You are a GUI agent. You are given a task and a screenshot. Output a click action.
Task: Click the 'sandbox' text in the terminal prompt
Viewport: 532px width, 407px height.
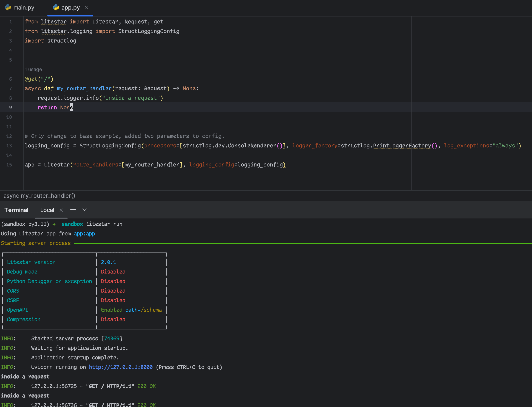pyautogui.click(x=72, y=224)
